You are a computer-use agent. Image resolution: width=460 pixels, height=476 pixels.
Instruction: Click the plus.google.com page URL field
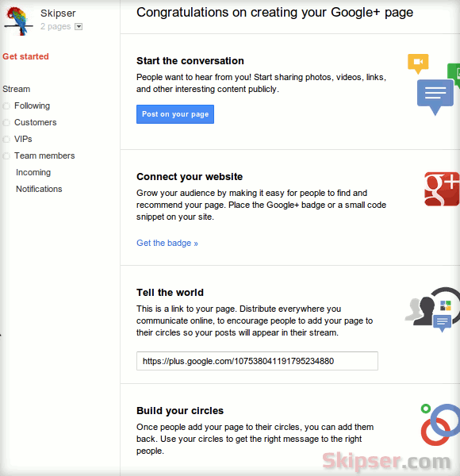coord(257,361)
